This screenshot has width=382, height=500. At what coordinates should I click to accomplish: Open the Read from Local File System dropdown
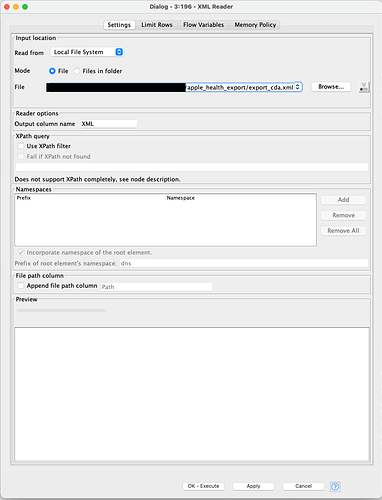[x=87, y=52]
